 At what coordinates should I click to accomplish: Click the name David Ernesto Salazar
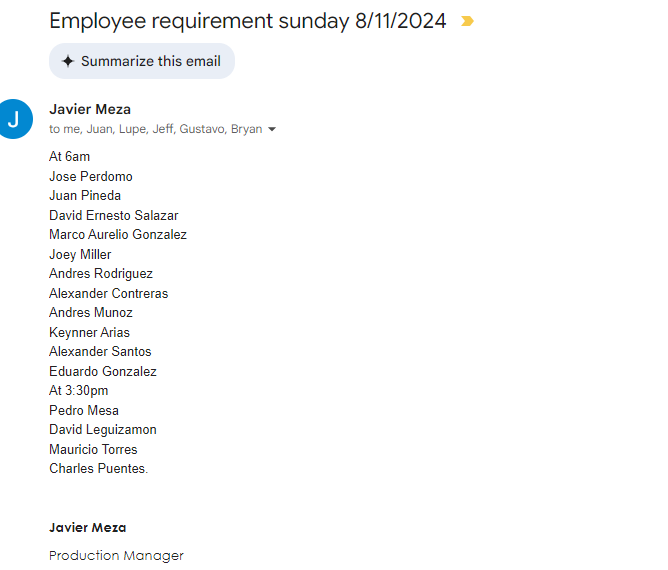click(114, 216)
